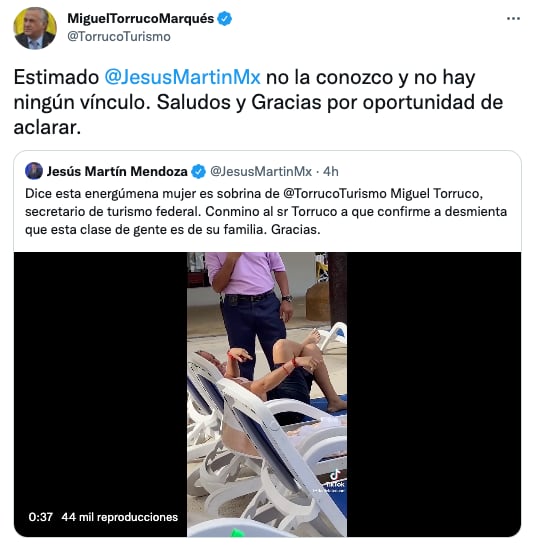Open the tweet's more options menu
This screenshot has height=547, width=537.
(513, 18)
